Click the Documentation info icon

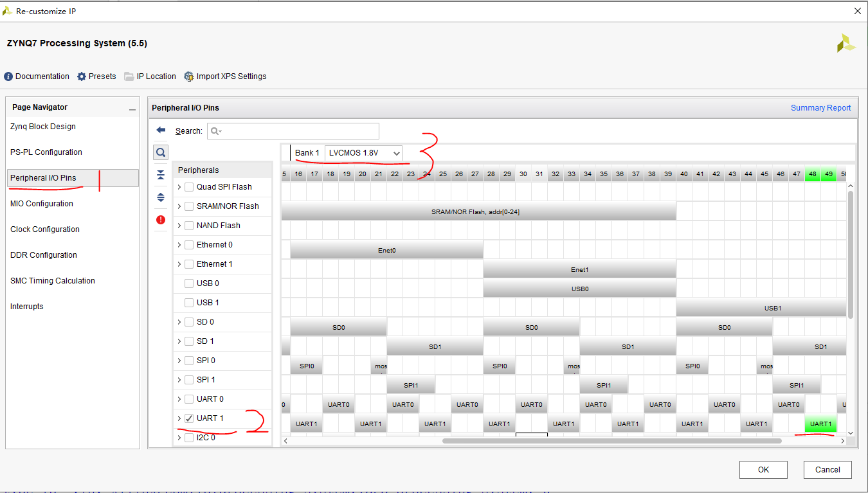click(x=8, y=76)
